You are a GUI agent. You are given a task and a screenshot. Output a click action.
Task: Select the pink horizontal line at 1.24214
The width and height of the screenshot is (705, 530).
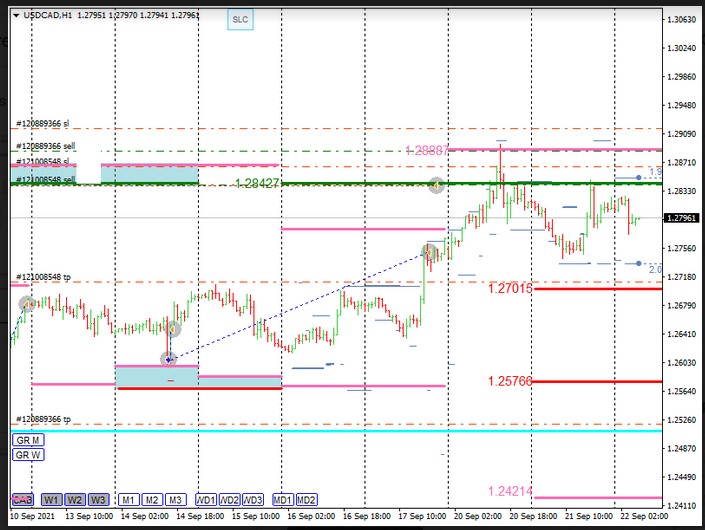pos(598,498)
